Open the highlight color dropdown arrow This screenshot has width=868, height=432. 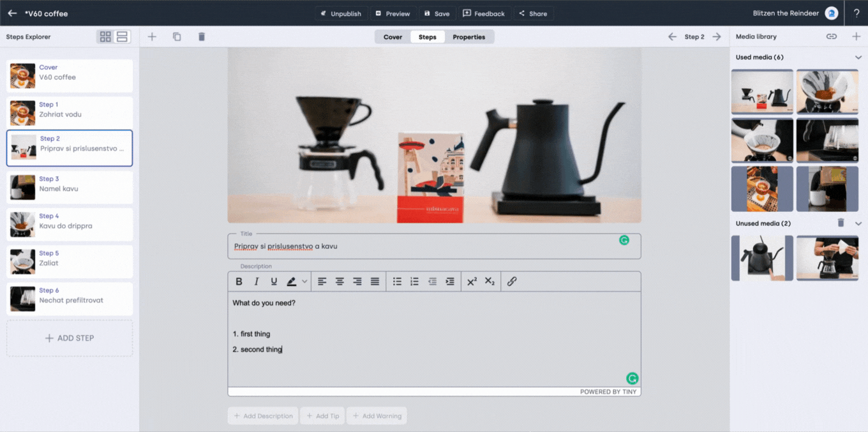[x=304, y=281]
